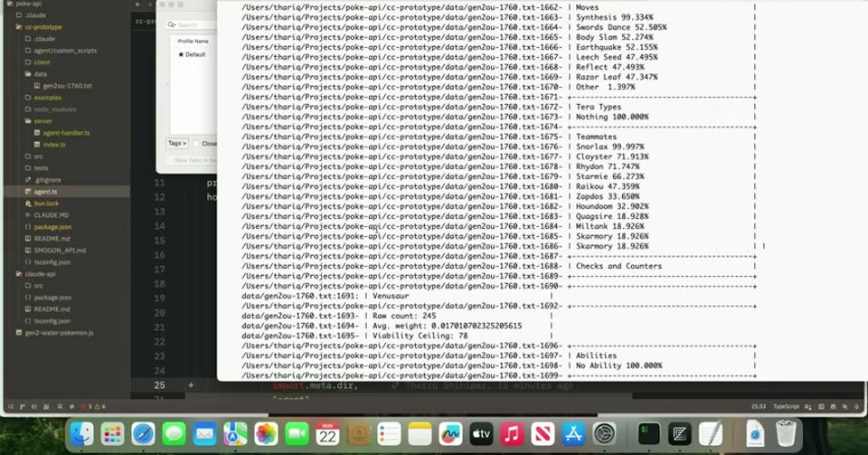Image resolution: width=868 pixels, height=455 pixels.
Task: Open the Music app in the Dock
Action: point(512,434)
